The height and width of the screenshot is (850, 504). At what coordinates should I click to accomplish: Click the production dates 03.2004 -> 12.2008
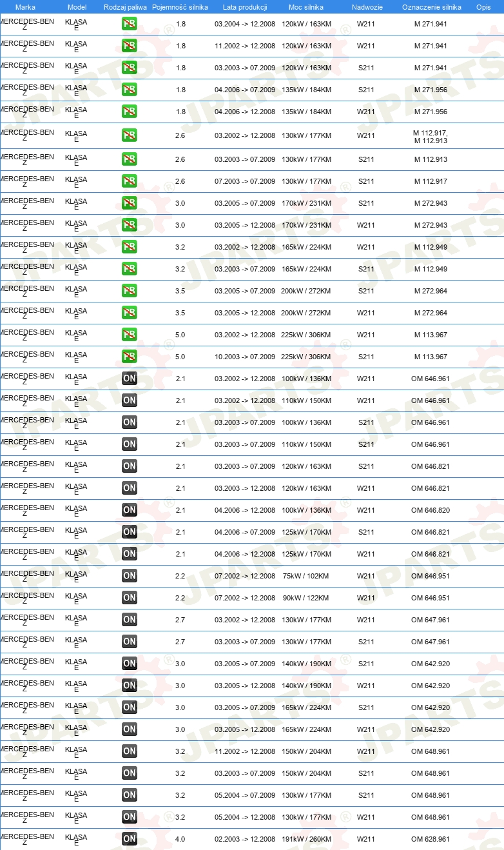pos(245,25)
